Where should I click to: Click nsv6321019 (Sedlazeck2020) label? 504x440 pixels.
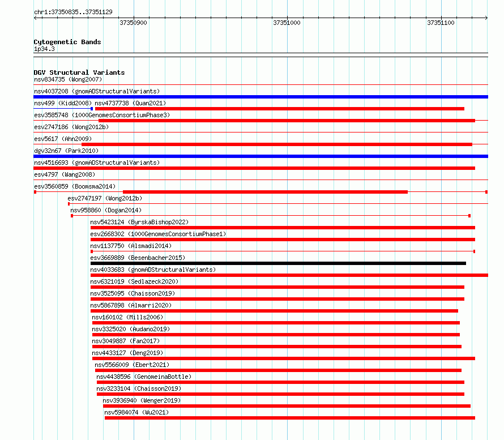click(x=134, y=281)
